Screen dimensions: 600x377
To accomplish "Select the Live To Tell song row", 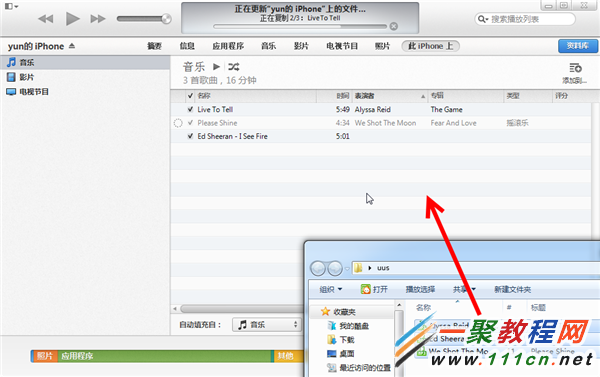I will click(381, 109).
